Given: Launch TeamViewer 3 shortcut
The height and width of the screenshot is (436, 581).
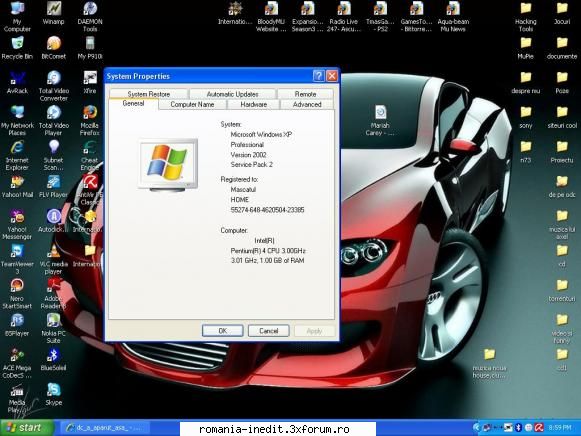Looking at the screenshot, I should point(17,259).
